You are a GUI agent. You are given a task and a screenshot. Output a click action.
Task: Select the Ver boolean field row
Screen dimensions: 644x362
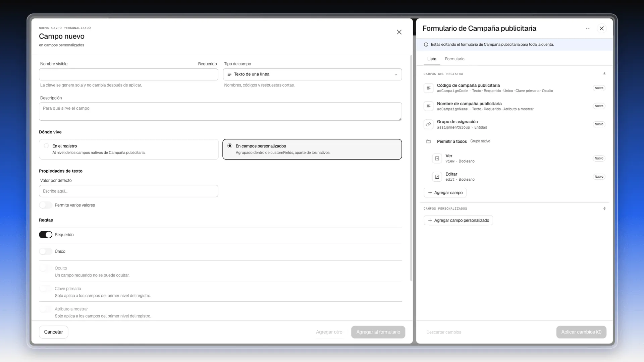click(519, 159)
